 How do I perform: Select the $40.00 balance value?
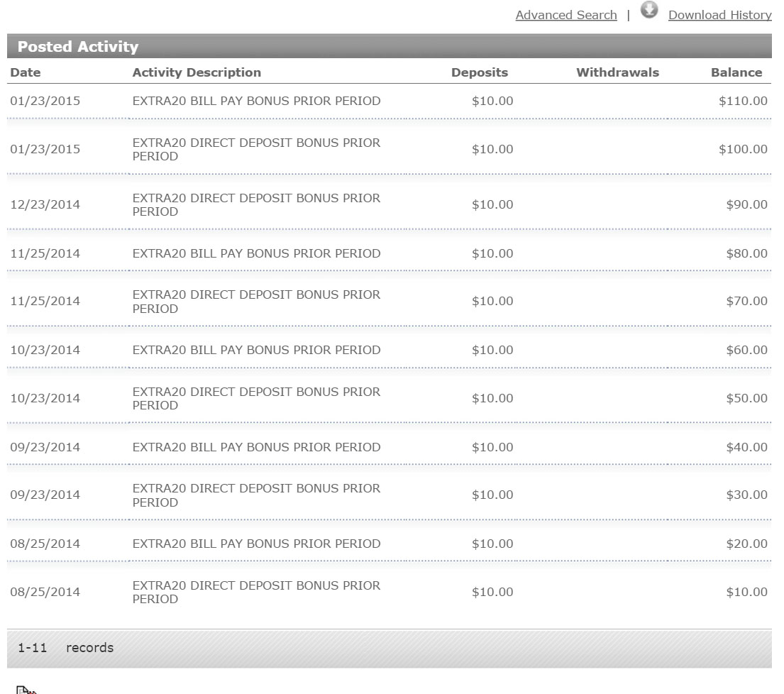point(747,447)
